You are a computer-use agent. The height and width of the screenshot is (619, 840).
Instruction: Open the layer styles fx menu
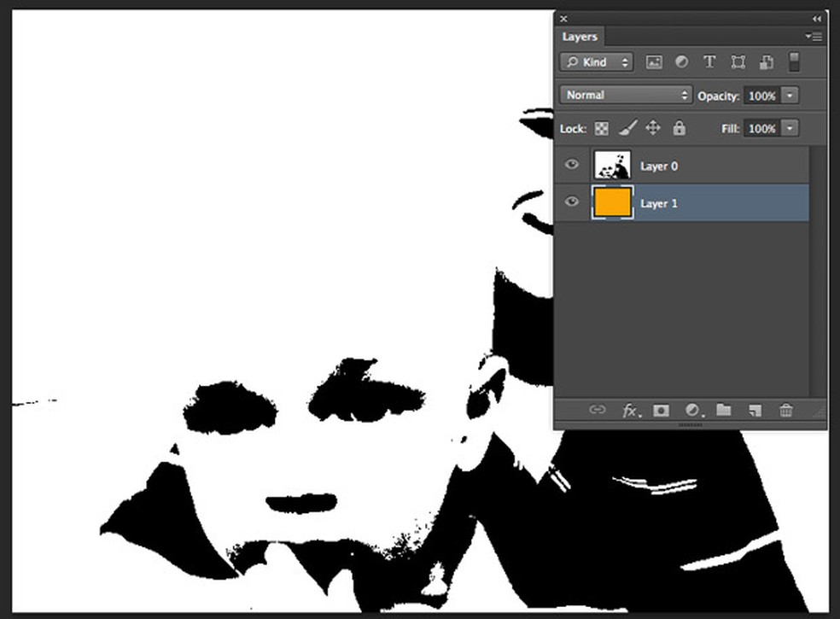(631, 411)
